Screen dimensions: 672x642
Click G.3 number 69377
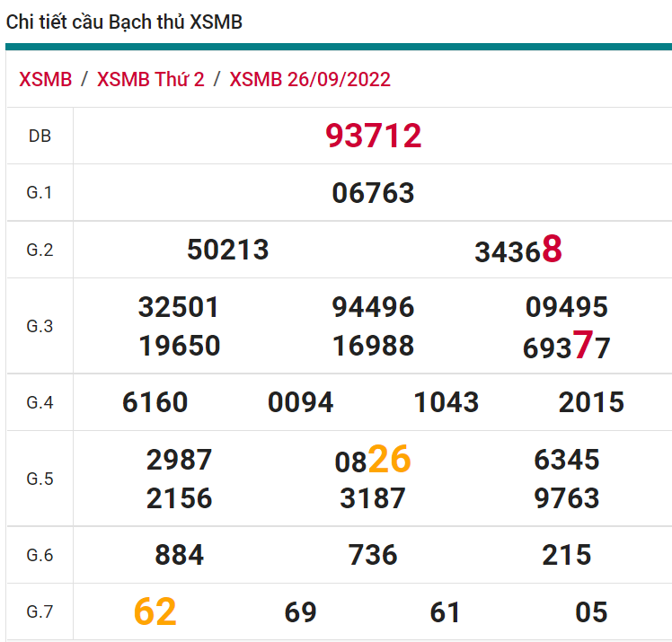(x=566, y=347)
